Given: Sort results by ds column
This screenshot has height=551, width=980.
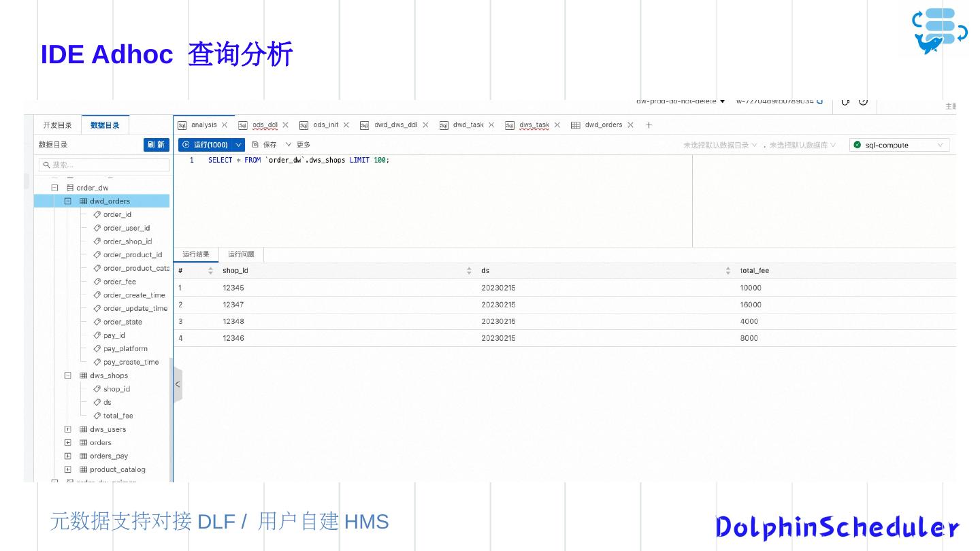Looking at the screenshot, I should (x=728, y=271).
